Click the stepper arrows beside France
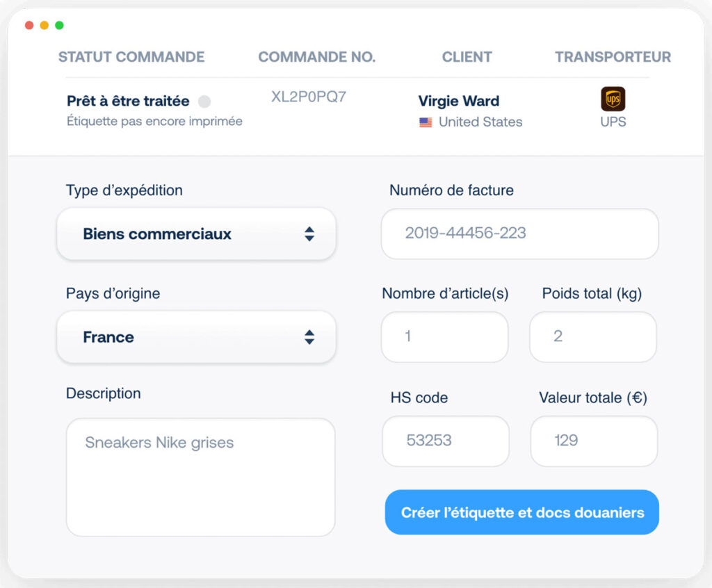Image resolution: width=712 pixels, height=588 pixels. coord(309,337)
